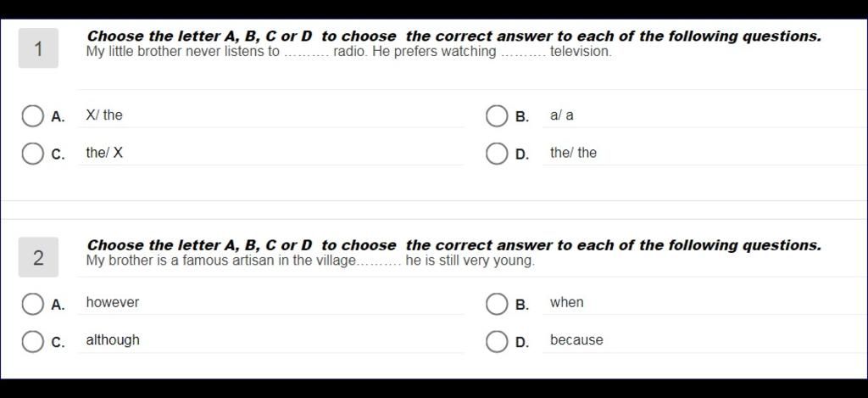Choose radio option D for question 1
Viewport: 868px width, 398px height.
point(497,154)
